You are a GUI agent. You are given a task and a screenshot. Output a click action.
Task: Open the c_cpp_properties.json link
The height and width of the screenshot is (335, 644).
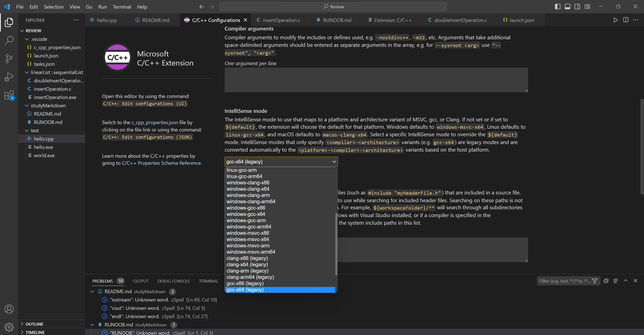coord(155,122)
